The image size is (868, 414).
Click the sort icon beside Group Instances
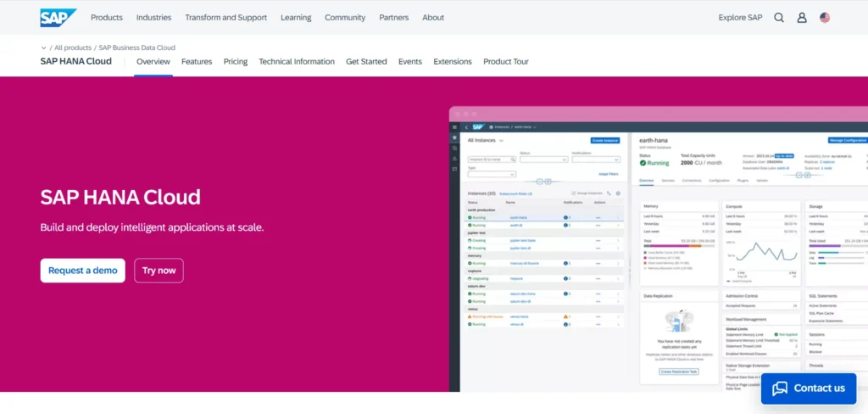click(609, 193)
